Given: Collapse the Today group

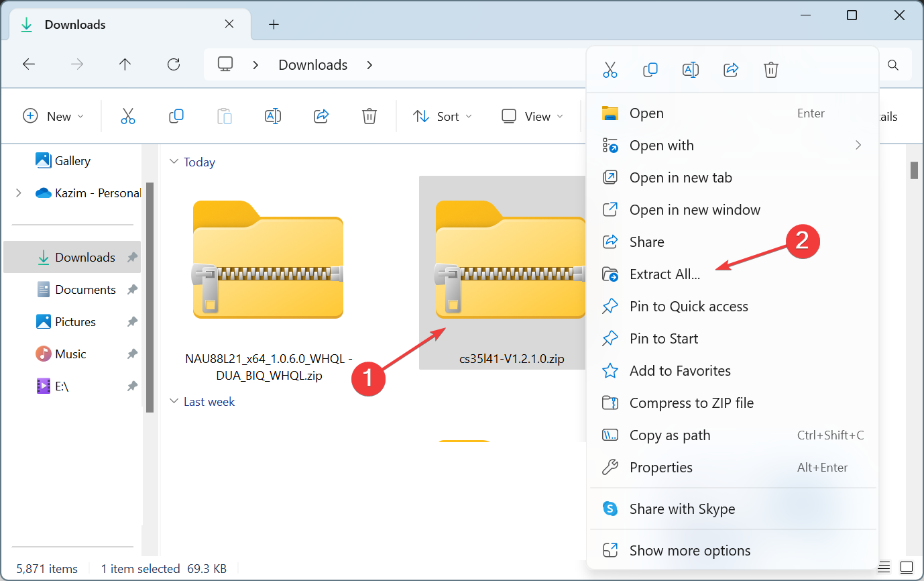Looking at the screenshot, I should pos(174,162).
